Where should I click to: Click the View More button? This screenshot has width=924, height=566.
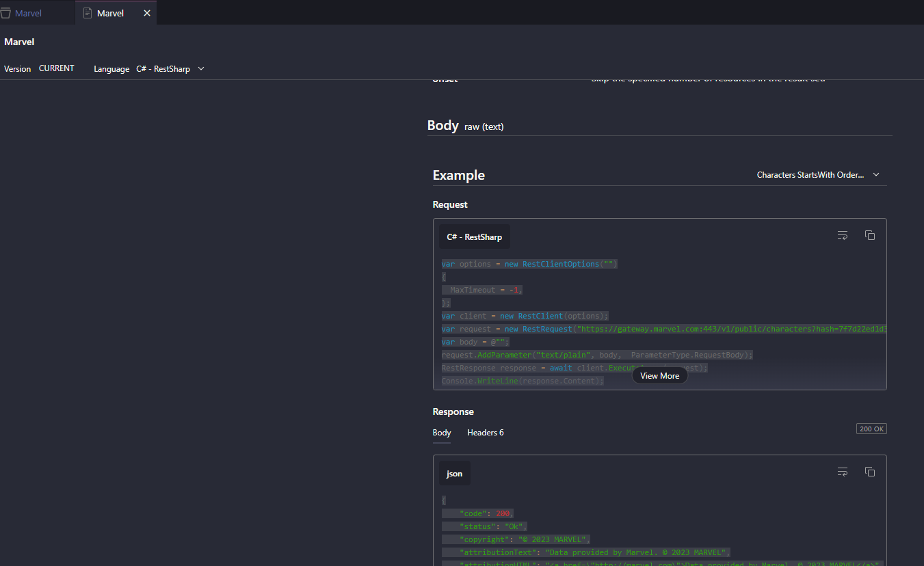pos(659,376)
